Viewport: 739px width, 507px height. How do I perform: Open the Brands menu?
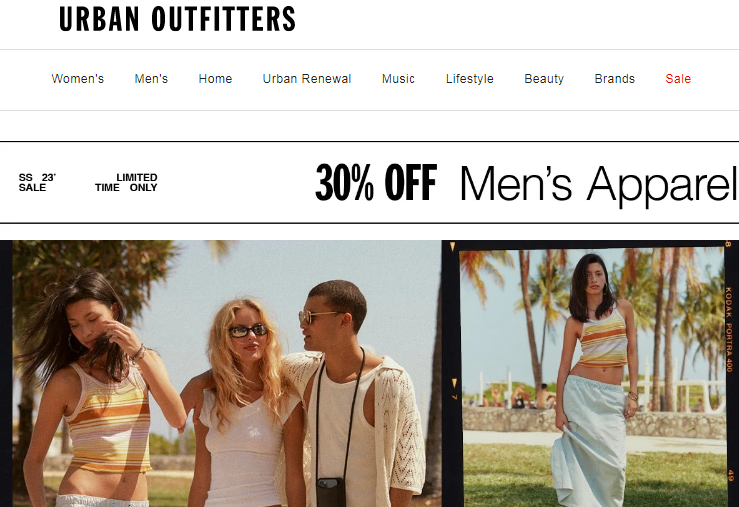[x=615, y=79]
